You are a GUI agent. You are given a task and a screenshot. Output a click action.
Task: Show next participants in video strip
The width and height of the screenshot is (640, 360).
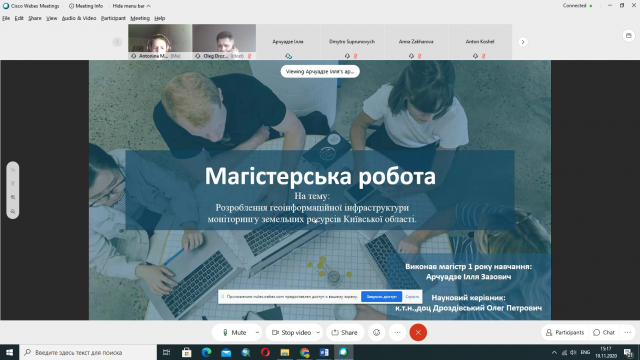point(523,42)
